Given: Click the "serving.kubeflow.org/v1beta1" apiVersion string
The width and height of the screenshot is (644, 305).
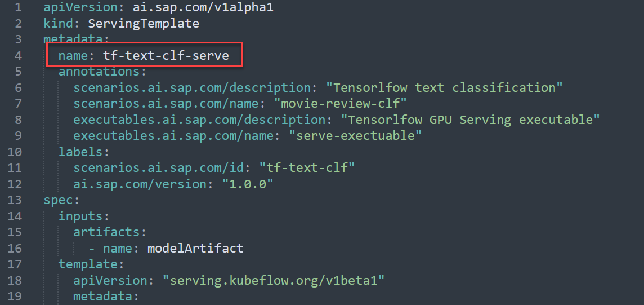Looking at the screenshot, I should (274, 280).
